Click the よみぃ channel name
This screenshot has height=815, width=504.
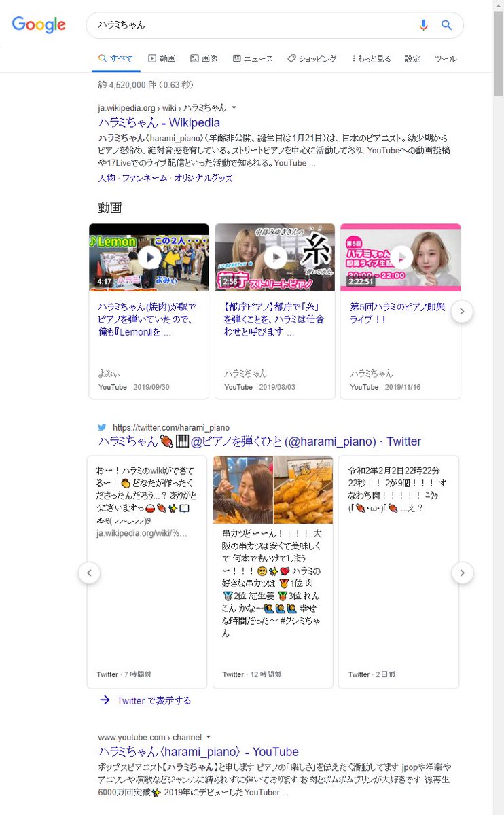109,374
